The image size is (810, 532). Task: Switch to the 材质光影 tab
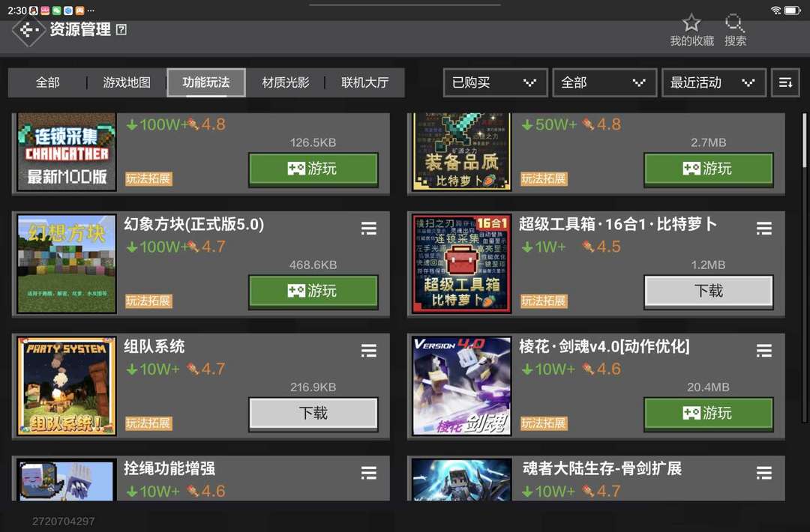285,82
